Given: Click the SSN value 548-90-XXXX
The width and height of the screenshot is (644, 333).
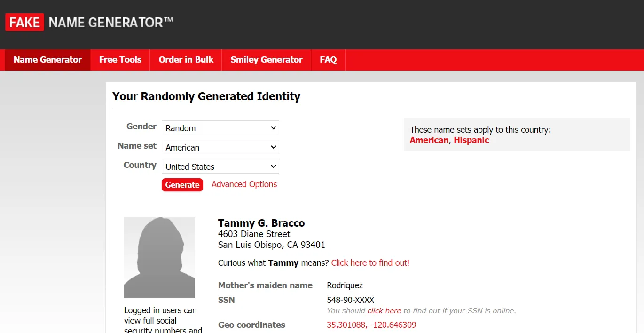Looking at the screenshot, I should click(x=350, y=300).
